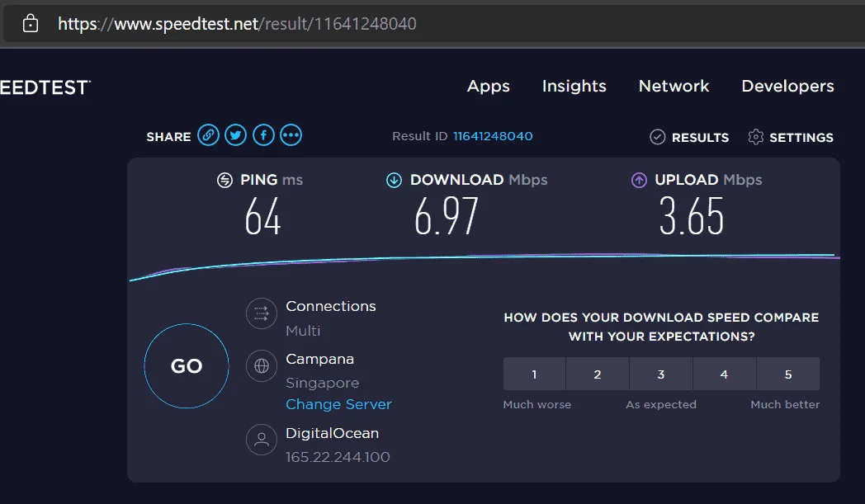Click the ISP user icon

pyautogui.click(x=262, y=440)
